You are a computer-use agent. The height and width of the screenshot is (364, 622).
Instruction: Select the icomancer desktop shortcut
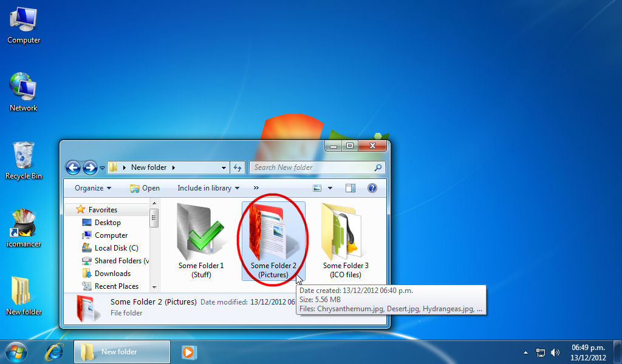pos(24,228)
